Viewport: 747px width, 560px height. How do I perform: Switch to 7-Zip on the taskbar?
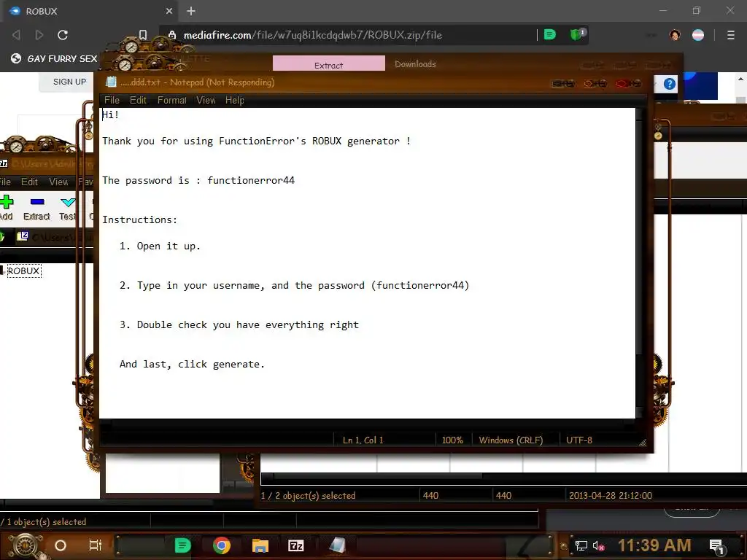(x=296, y=545)
